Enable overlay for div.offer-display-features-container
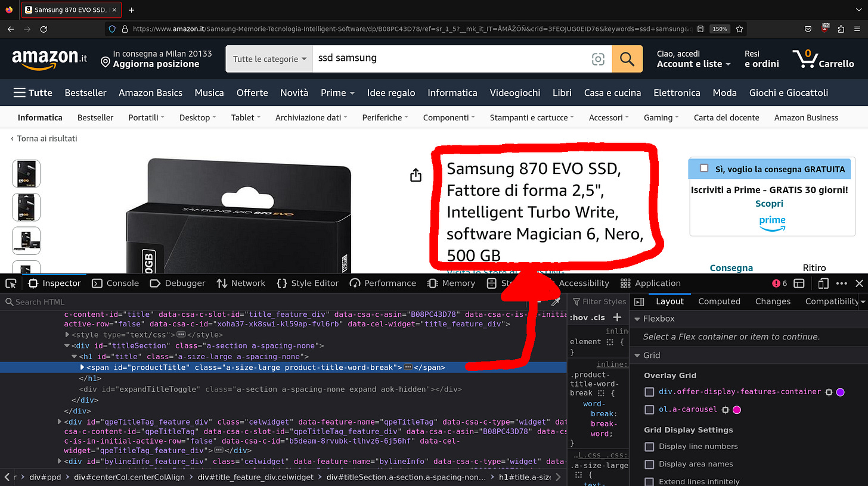This screenshot has width=868, height=486. click(x=649, y=392)
